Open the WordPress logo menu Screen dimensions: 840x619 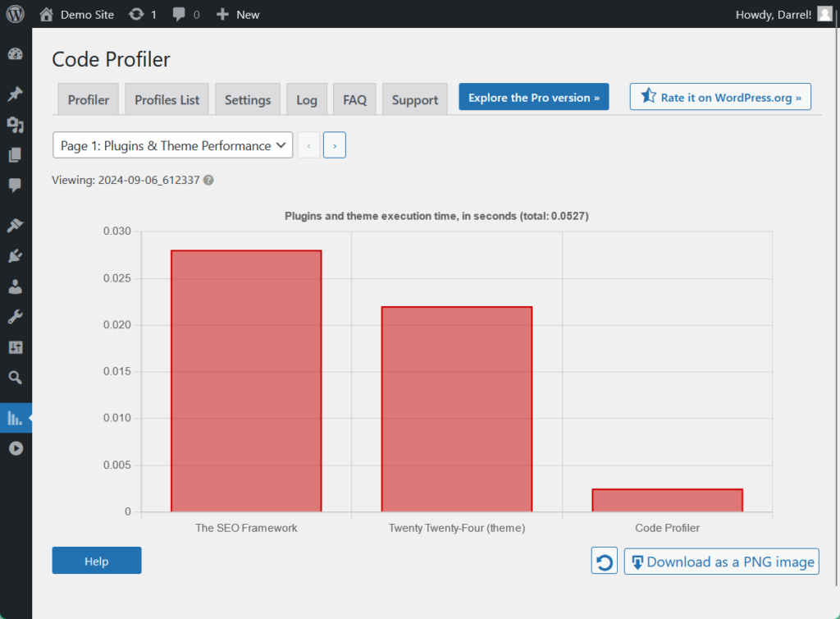[15, 14]
